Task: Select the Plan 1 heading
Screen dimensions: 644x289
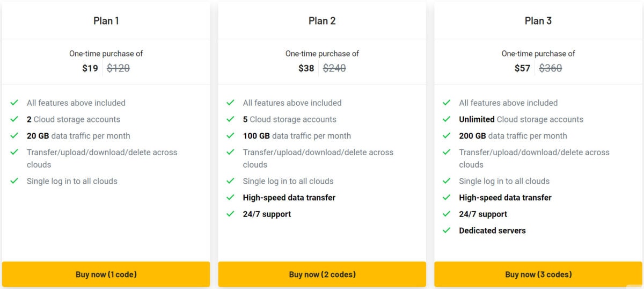Action: pyautogui.click(x=106, y=21)
